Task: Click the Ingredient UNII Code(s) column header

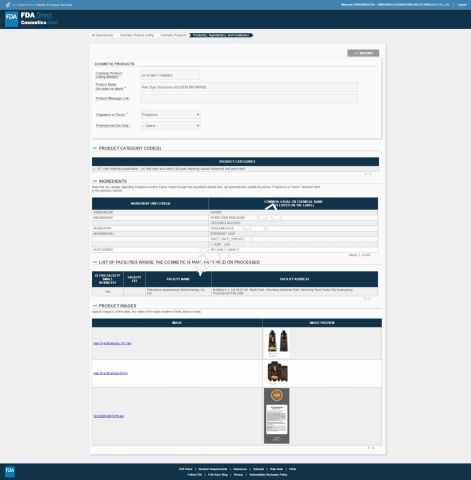Action: click(x=150, y=204)
